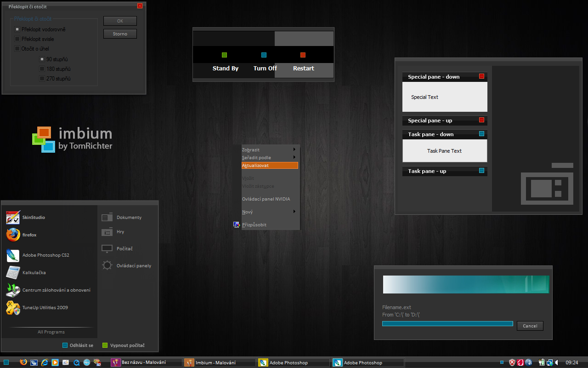Click the green Stand By icon
Screen dimensions: 588x368
225,55
